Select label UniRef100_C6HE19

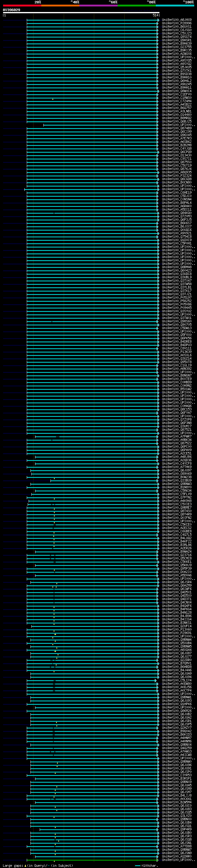coord(177,192)
